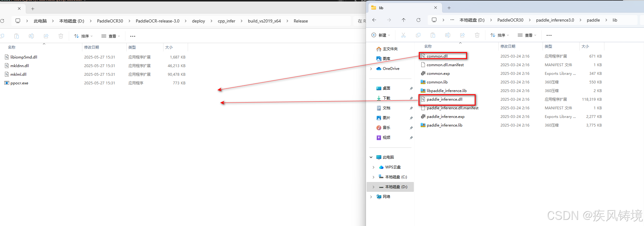Open a new tab in the Release window
The image size is (644, 226).
coord(33,9)
